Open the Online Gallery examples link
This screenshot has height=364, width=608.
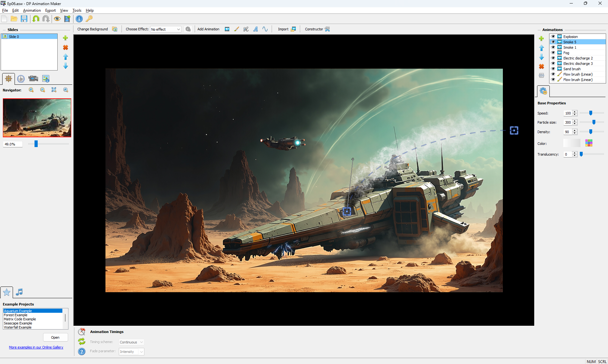coord(36,347)
